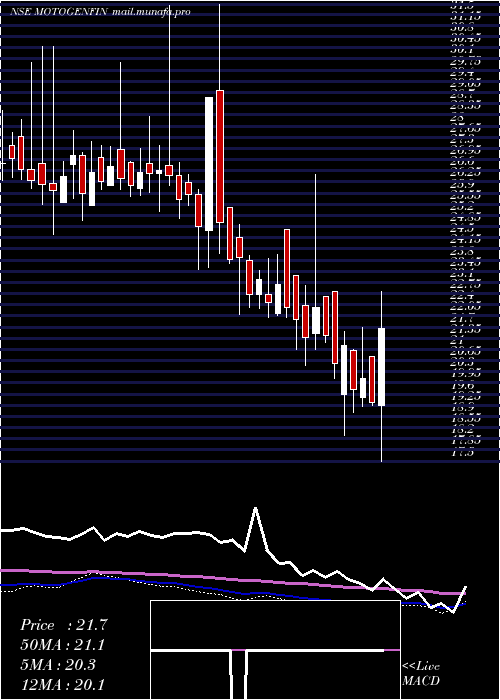Screen dimensions: 500x700
Task: Click the '5MA : 20.3' readout
Action: [x=58, y=664]
